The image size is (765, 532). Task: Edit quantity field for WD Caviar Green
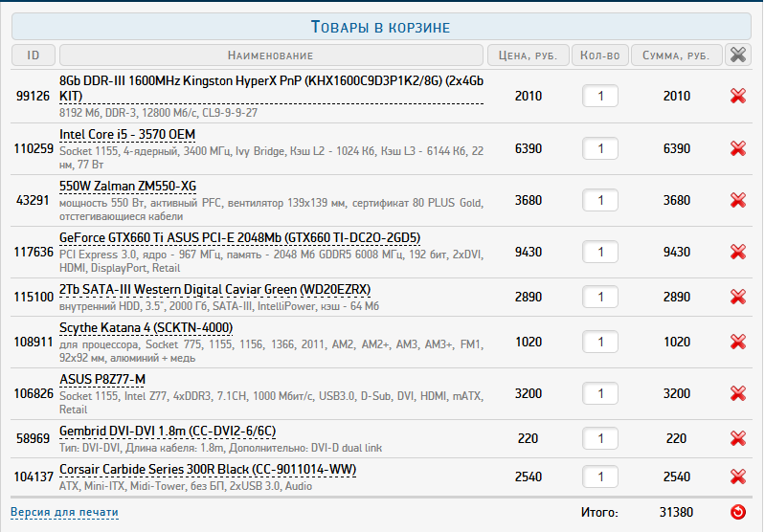[599, 297]
